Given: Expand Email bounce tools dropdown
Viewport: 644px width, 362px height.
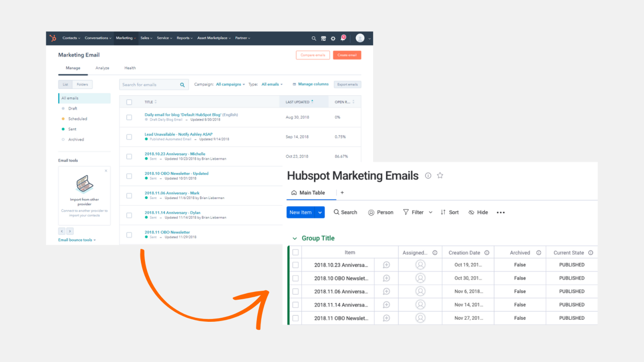Looking at the screenshot, I should 77,240.
